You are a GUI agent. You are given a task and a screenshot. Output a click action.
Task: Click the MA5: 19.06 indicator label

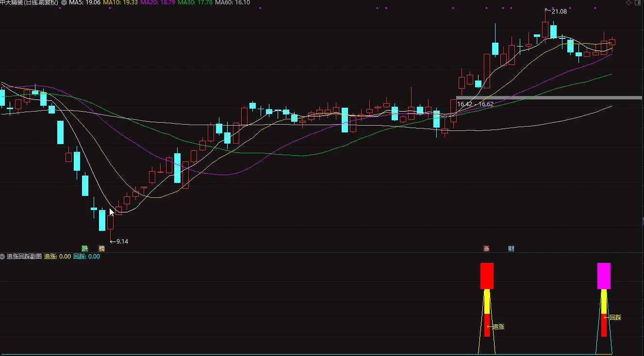pos(85,2)
